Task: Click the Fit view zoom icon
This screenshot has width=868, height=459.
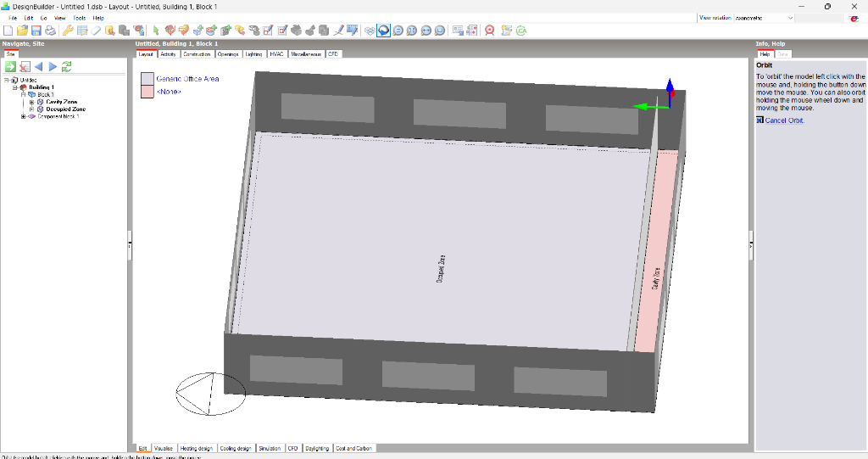Action: [x=412, y=31]
